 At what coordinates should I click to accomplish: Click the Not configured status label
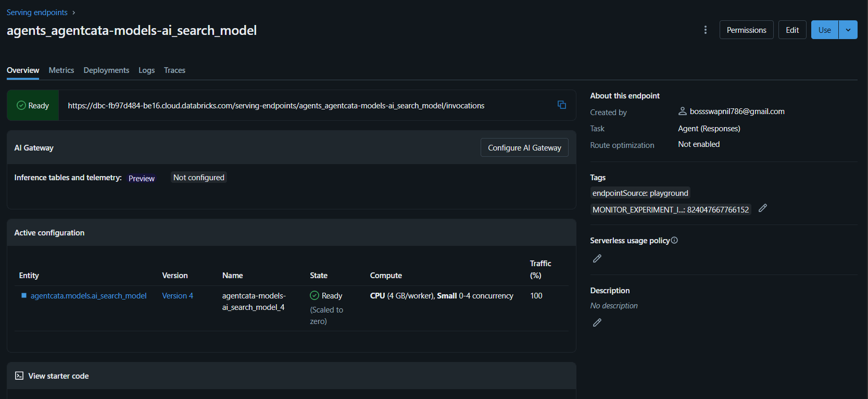(x=199, y=177)
